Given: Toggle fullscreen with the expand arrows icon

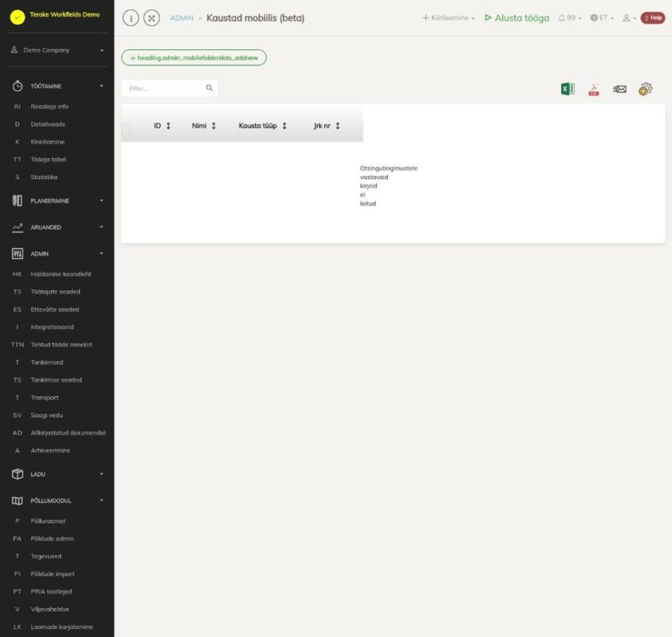Looking at the screenshot, I should click(152, 18).
